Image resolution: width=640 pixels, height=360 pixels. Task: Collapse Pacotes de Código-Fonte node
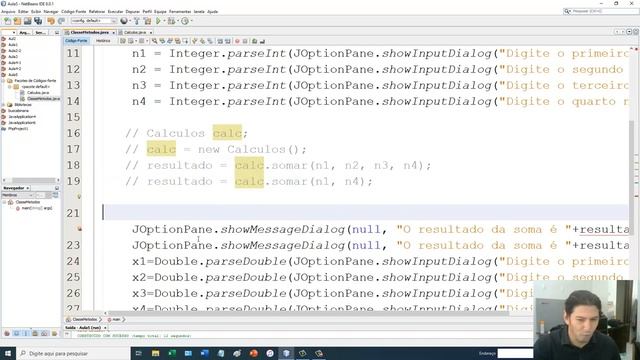click(x=4, y=81)
